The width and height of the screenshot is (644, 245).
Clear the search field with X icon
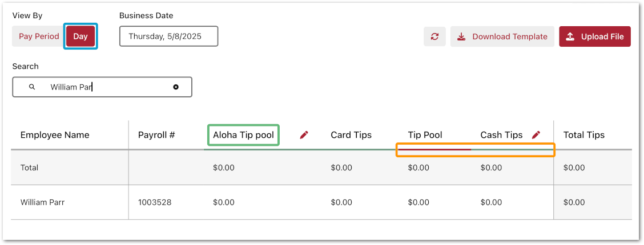(176, 87)
